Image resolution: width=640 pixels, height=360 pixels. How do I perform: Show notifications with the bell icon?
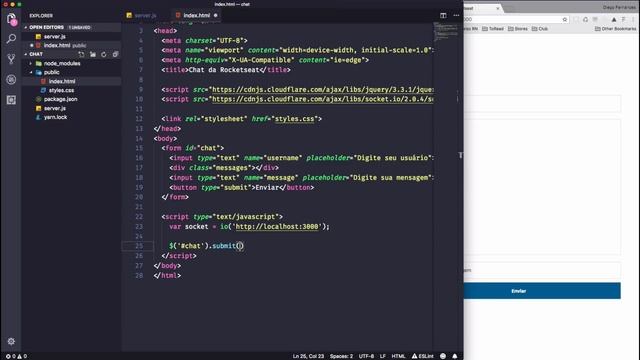click(x=455, y=356)
